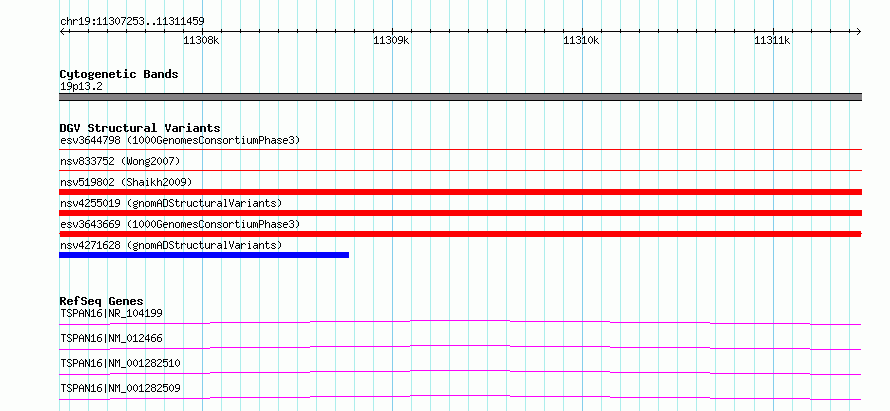Open variant nsv4271628 gnomAD label
Screen dimensions: 890x411
coord(171,245)
